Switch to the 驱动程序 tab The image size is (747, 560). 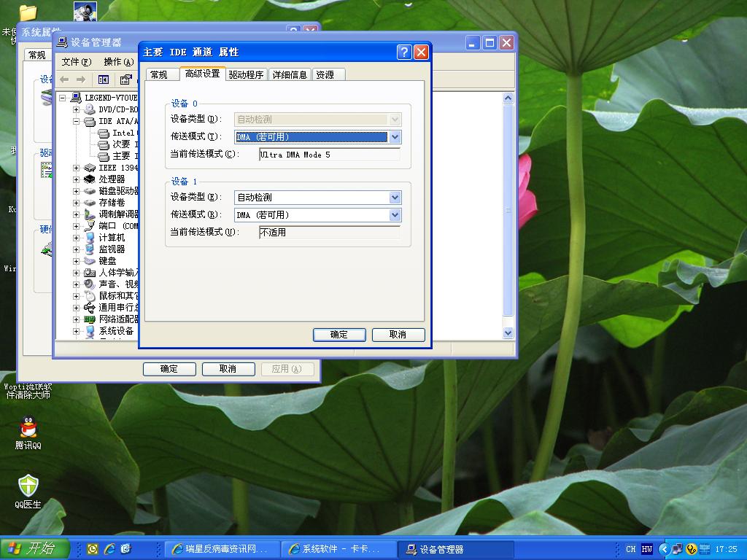click(246, 74)
